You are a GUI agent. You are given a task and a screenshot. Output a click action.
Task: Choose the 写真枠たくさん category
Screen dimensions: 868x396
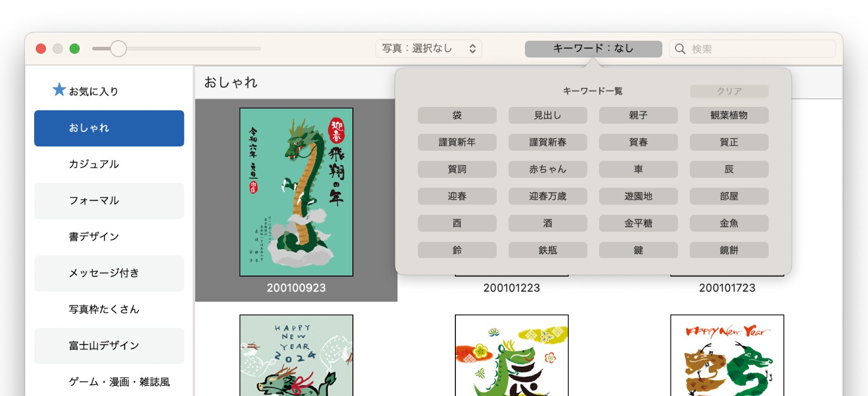[x=109, y=309]
